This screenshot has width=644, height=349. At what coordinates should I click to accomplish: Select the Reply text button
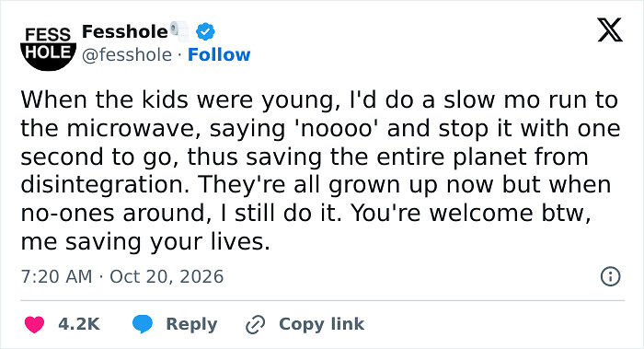coord(191,324)
